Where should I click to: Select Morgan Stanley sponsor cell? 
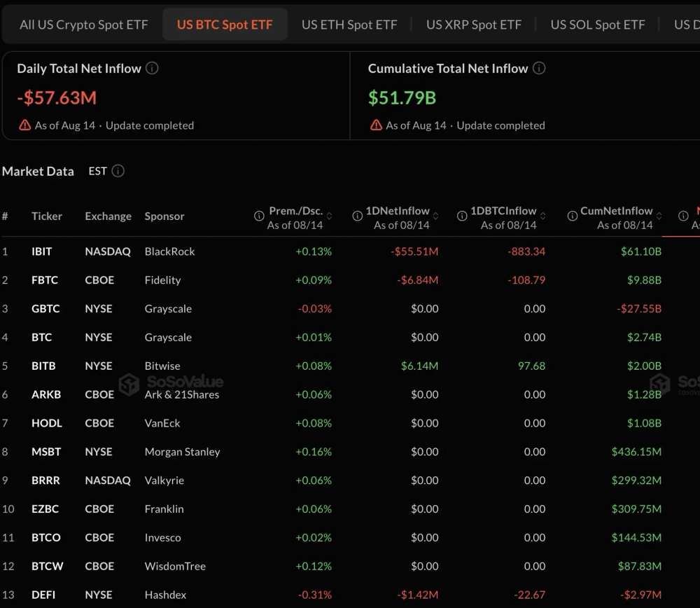tap(182, 452)
